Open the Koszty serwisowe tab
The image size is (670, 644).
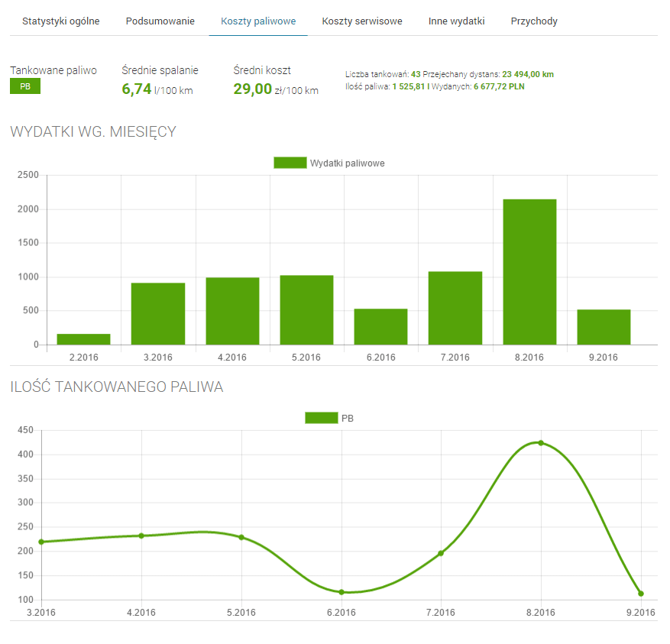pyautogui.click(x=362, y=21)
